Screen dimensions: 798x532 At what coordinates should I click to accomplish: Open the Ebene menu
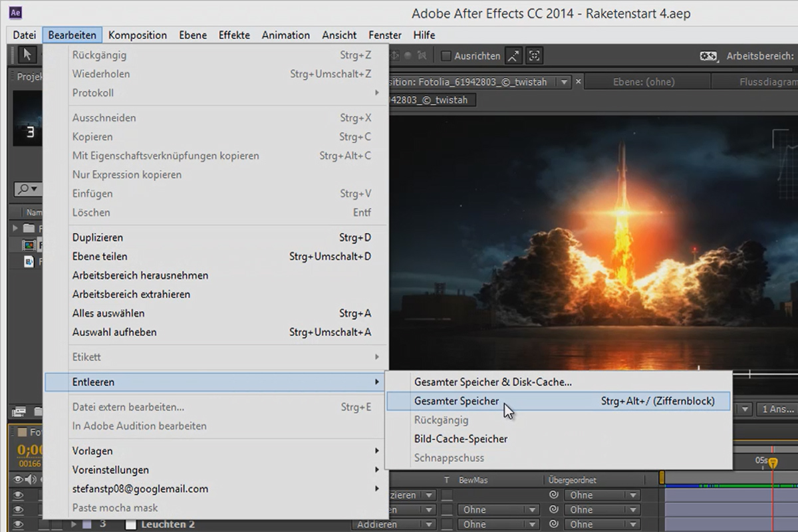pos(193,35)
